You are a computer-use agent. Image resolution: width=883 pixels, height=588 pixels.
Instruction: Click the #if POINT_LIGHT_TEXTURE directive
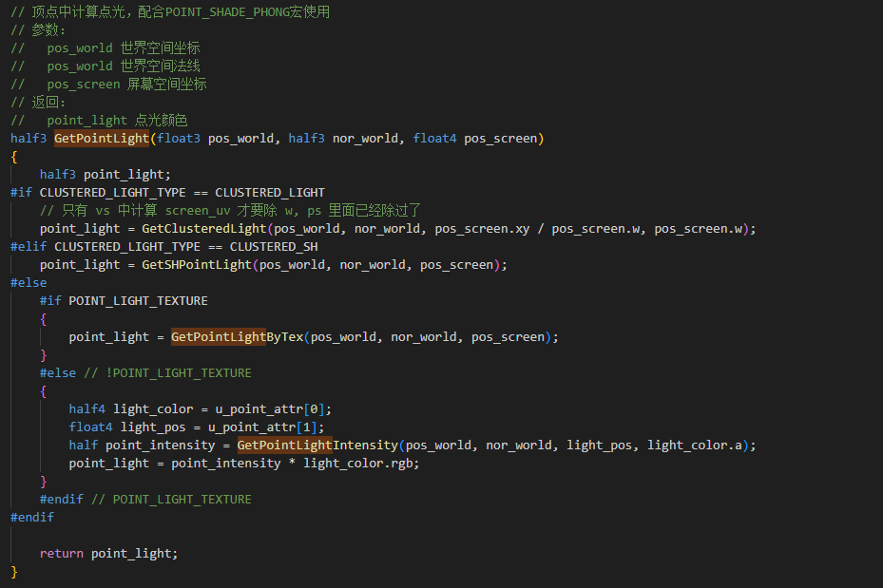pyautogui.click(x=124, y=301)
